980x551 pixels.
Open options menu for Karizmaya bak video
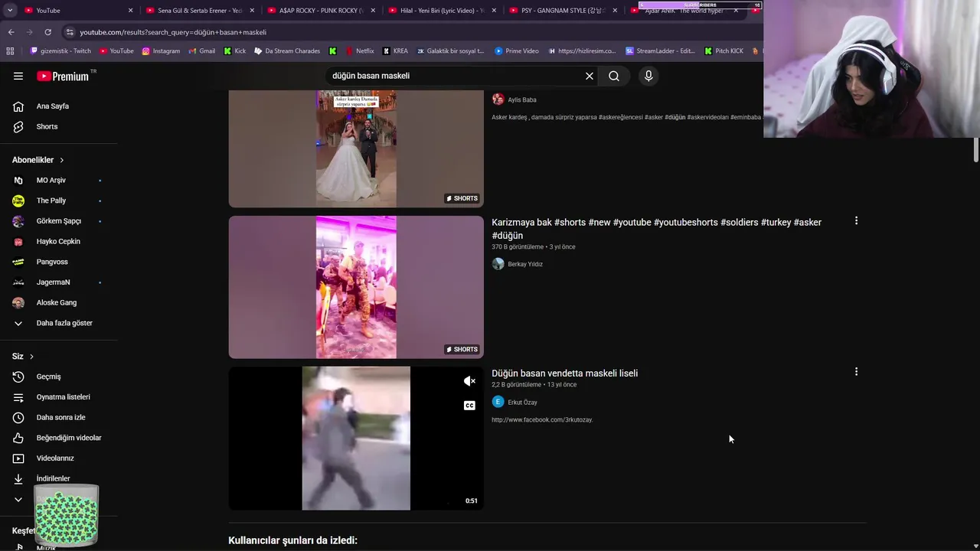click(856, 220)
